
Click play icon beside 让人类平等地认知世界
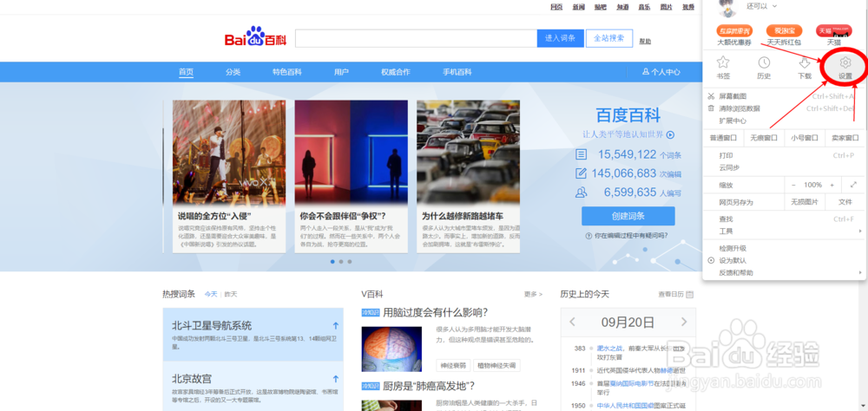(x=670, y=134)
